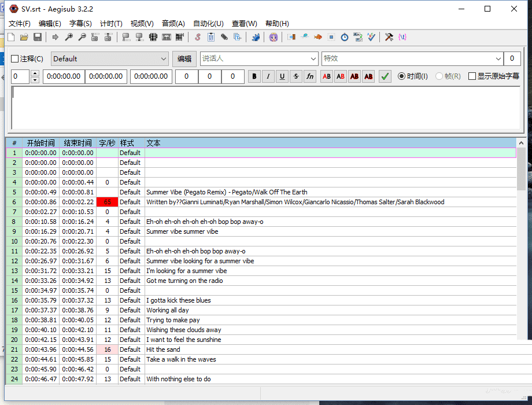Viewport: 532px width, 405px height.
Task: Open the Automation manager icon
Action: 256,37
